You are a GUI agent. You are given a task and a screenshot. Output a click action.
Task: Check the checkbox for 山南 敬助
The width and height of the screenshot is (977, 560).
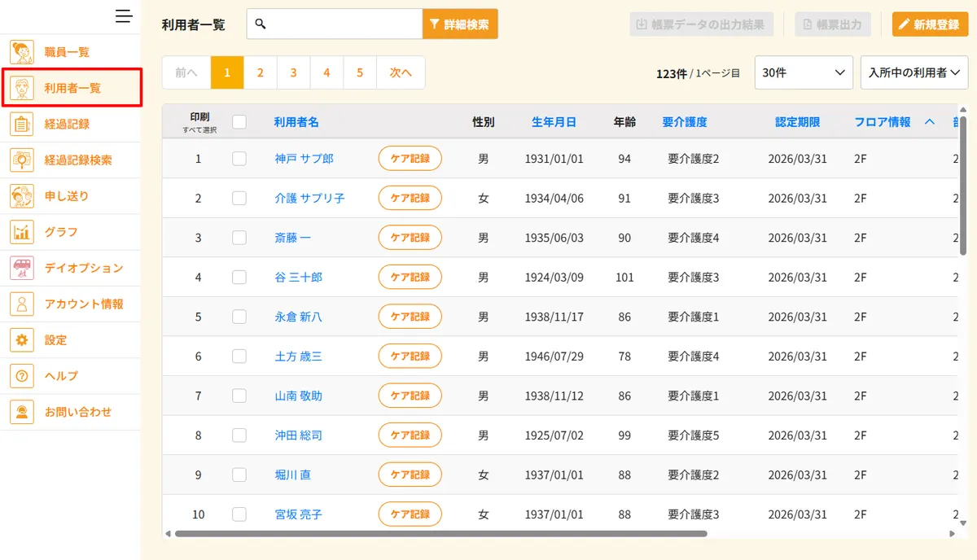point(239,396)
